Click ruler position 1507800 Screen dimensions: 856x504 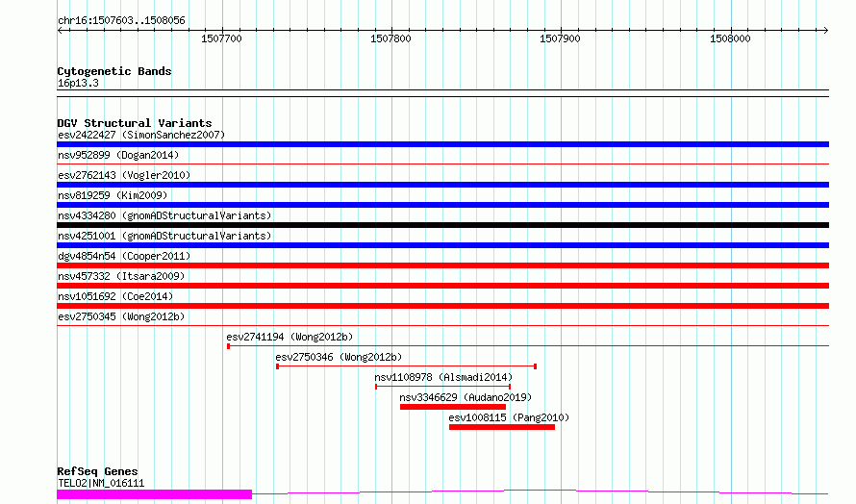tap(390, 38)
